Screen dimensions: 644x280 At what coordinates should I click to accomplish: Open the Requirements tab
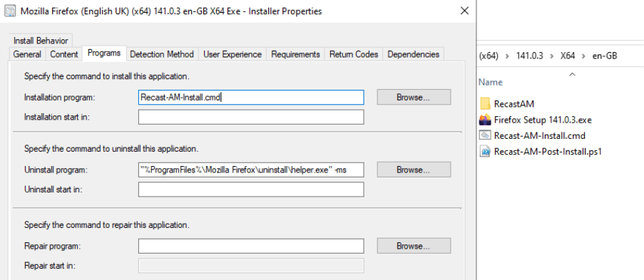(x=295, y=54)
